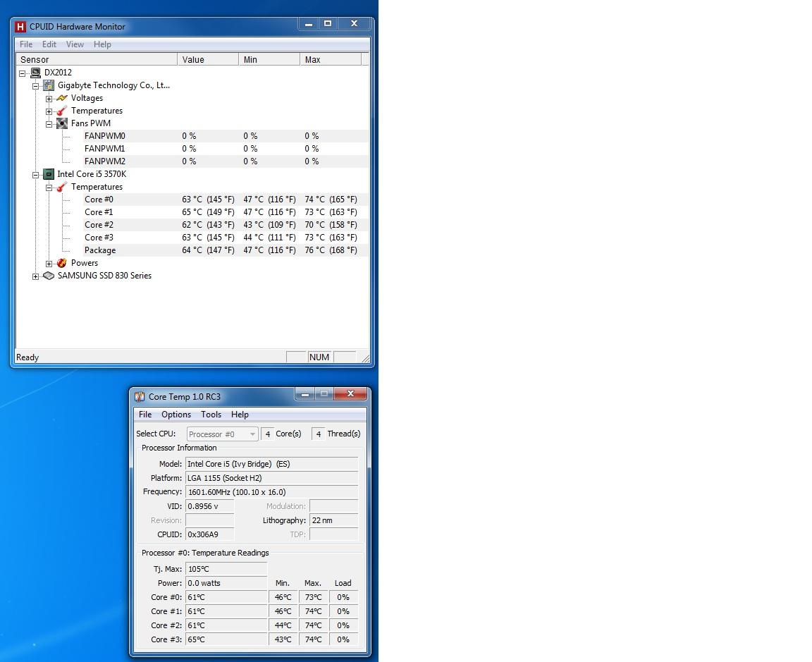Open Core Temp Help menu

pyautogui.click(x=240, y=415)
